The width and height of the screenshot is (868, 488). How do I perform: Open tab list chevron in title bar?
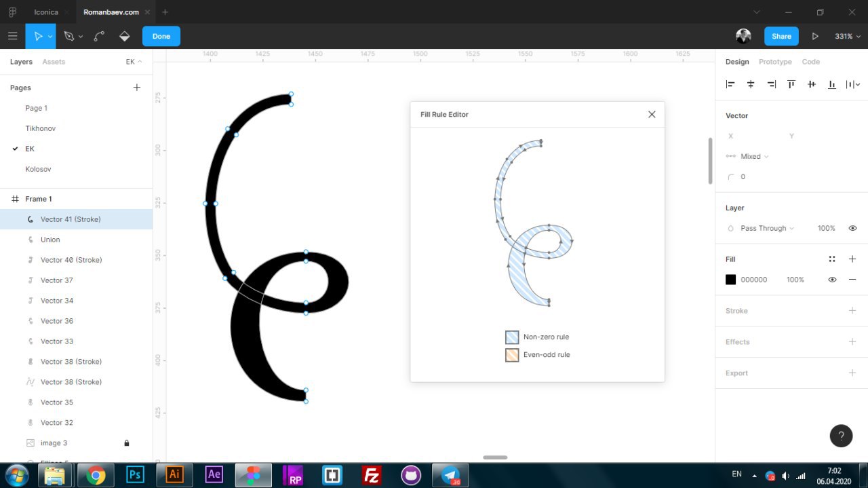757,12
